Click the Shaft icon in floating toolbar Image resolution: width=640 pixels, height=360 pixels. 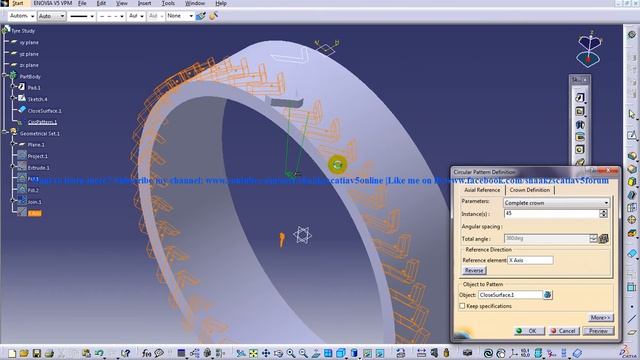[x=580, y=124]
